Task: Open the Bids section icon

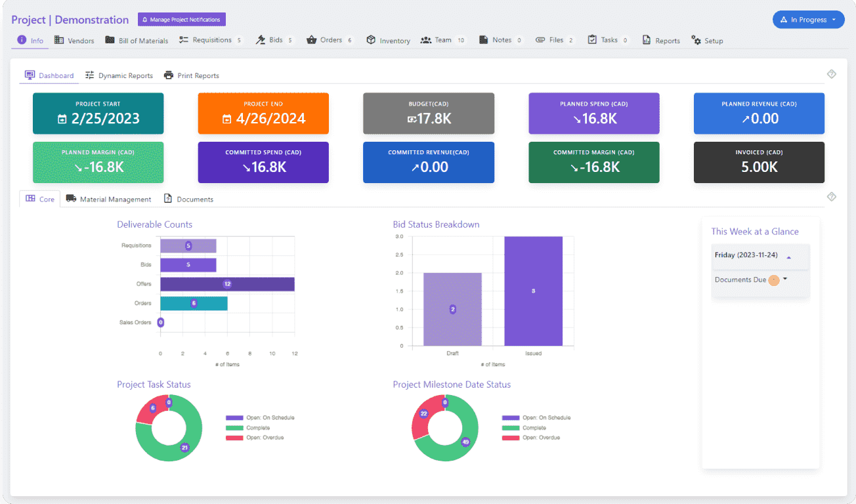Action: 262,39
